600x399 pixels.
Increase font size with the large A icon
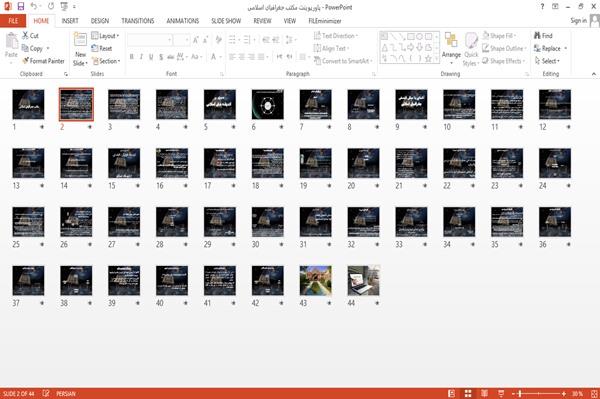pos(196,40)
